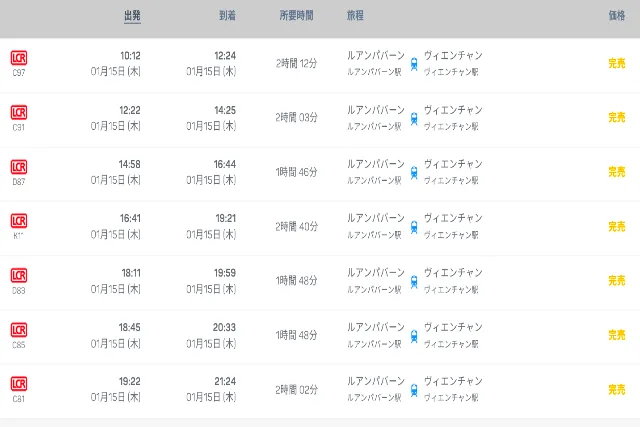Click 完売 on the 18:45 departure row
This screenshot has width=640, height=427.
pos(617,335)
